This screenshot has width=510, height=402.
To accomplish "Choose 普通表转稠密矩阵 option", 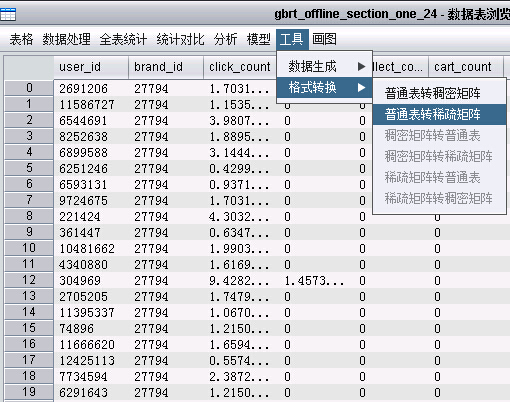I will pos(439,93).
